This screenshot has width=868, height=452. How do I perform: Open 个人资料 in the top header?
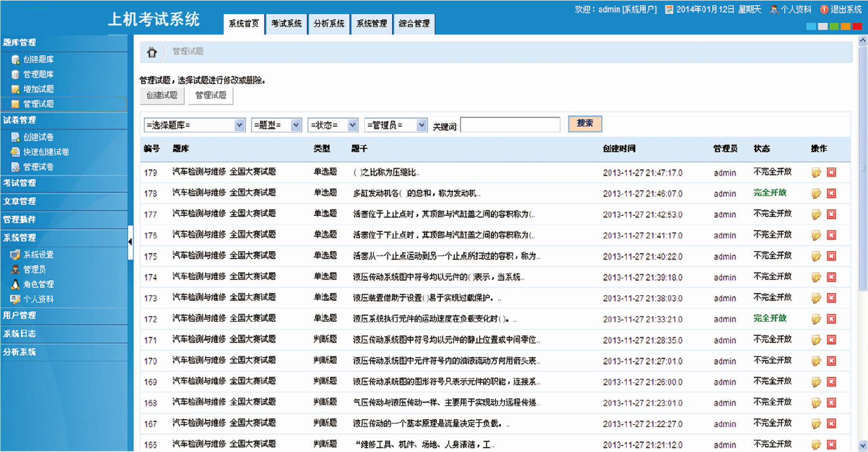tap(791, 9)
